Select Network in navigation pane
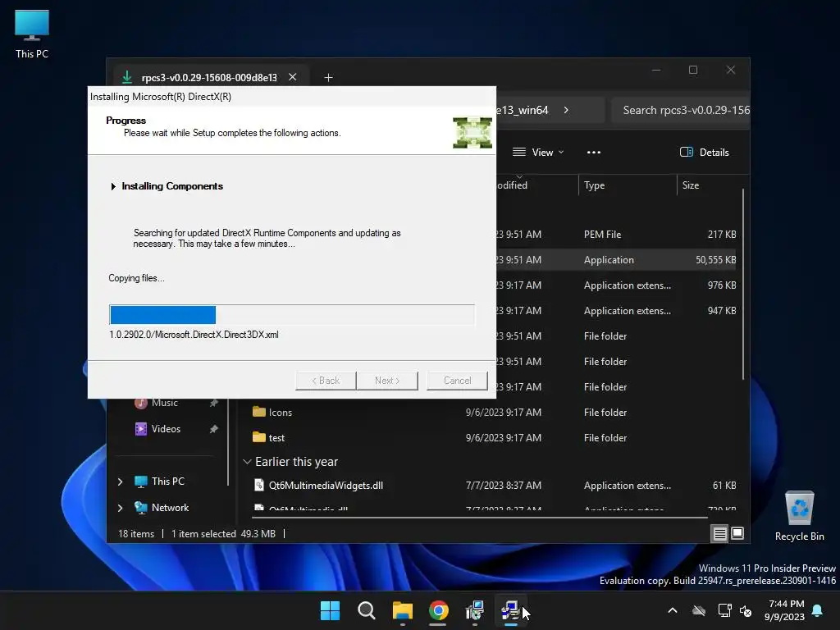This screenshot has height=630, width=840. point(170,507)
